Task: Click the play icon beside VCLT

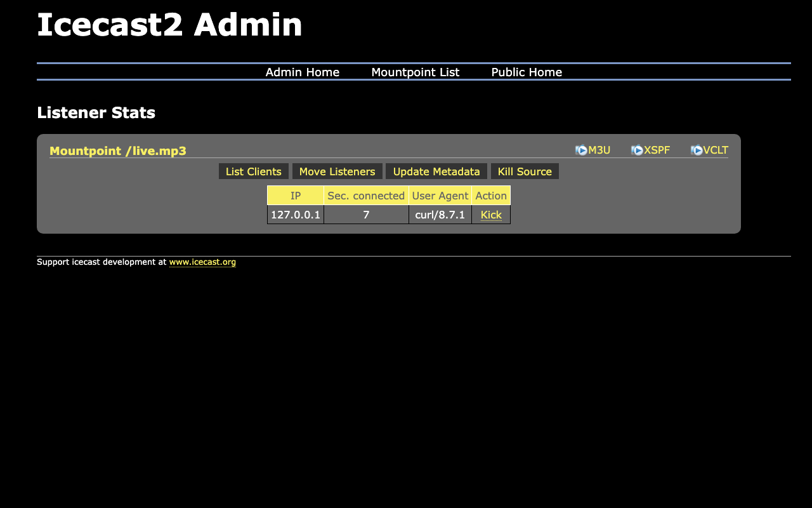Action: pyautogui.click(x=697, y=150)
